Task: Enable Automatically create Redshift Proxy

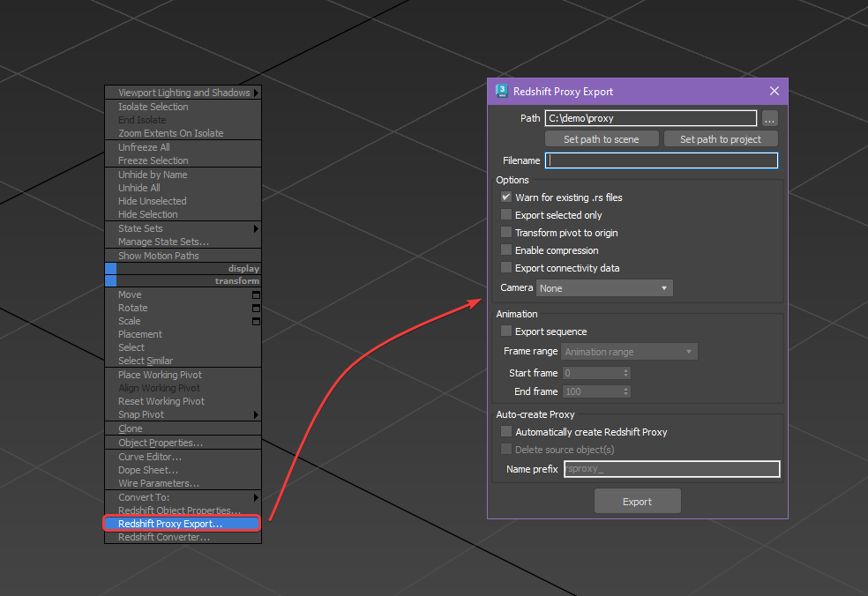Action: pyautogui.click(x=506, y=432)
